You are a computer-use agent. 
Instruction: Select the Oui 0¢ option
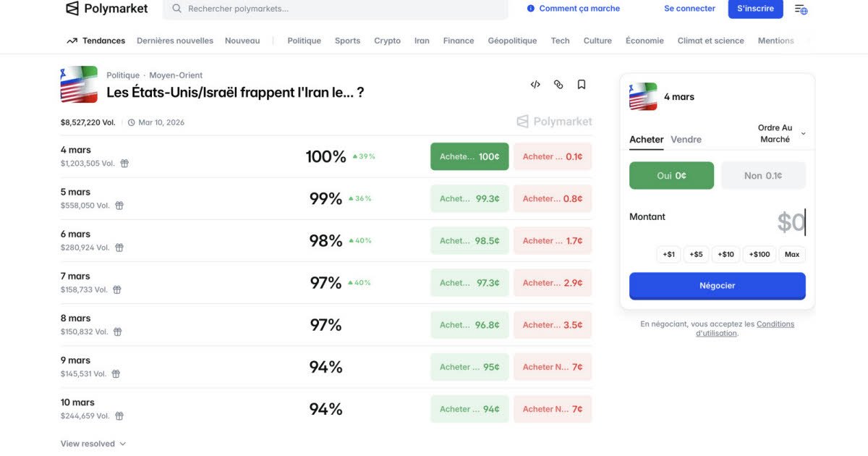(x=671, y=176)
